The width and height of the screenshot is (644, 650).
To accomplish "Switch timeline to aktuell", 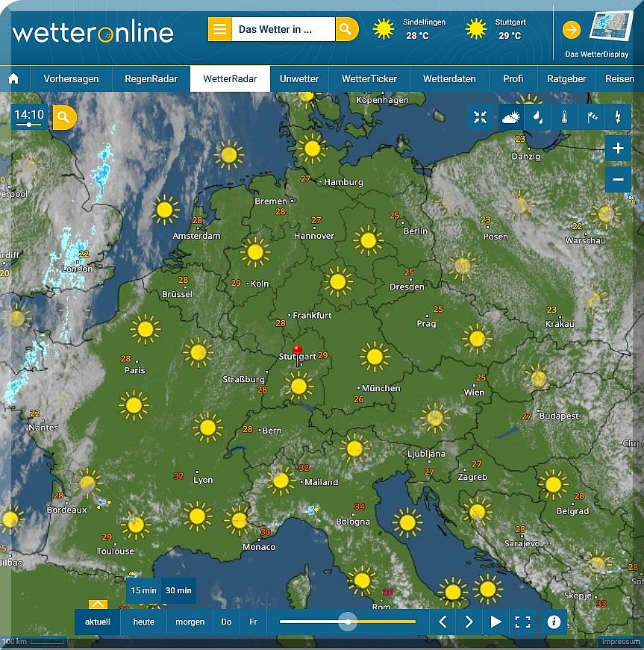I will [x=98, y=622].
